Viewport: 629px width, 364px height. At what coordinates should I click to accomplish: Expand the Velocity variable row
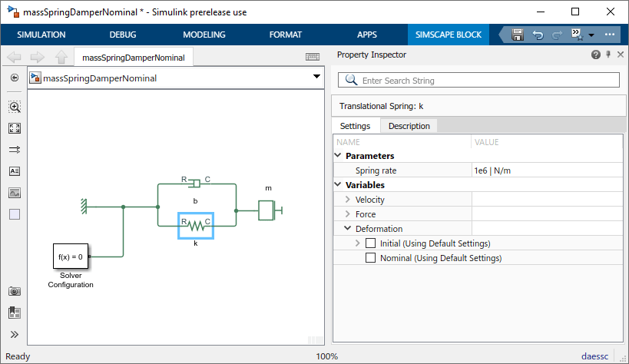coord(348,200)
